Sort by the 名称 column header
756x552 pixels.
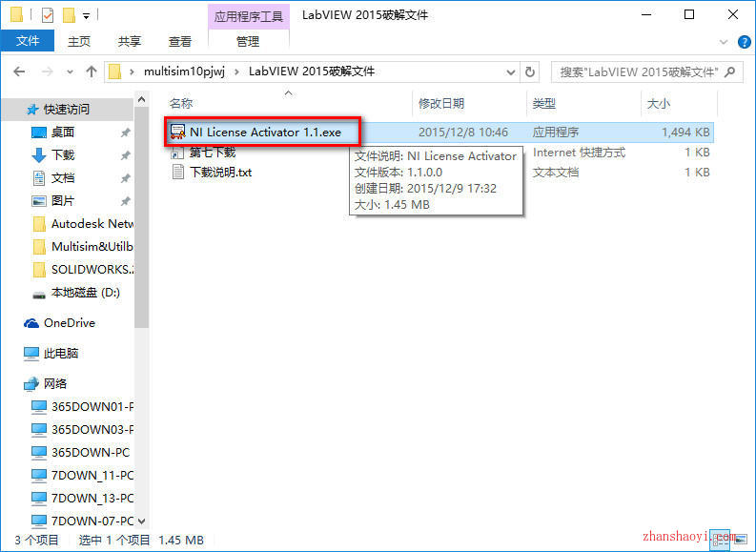pyautogui.click(x=181, y=103)
